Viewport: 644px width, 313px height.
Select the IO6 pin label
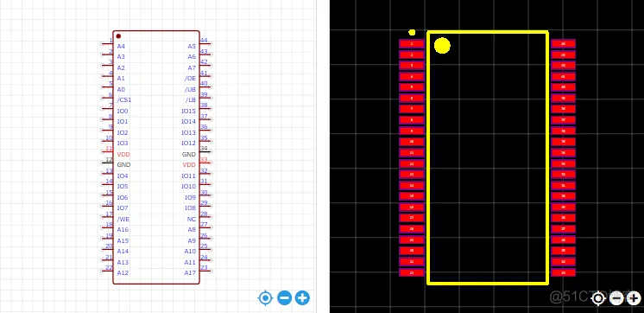[x=123, y=197]
